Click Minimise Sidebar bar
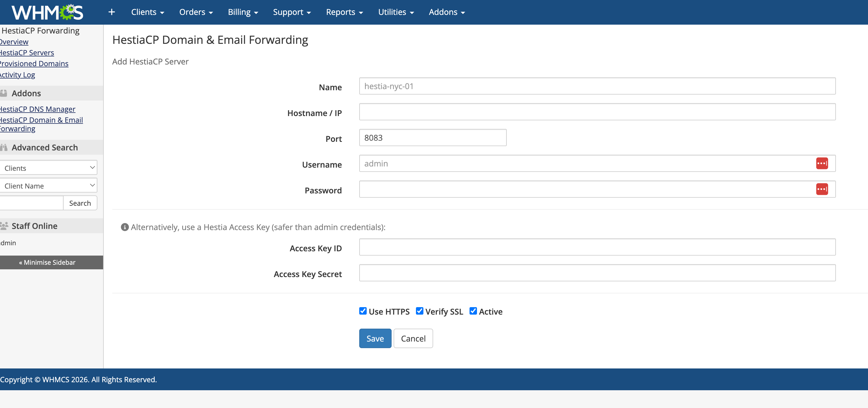The width and height of the screenshot is (868, 408). [47, 262]
